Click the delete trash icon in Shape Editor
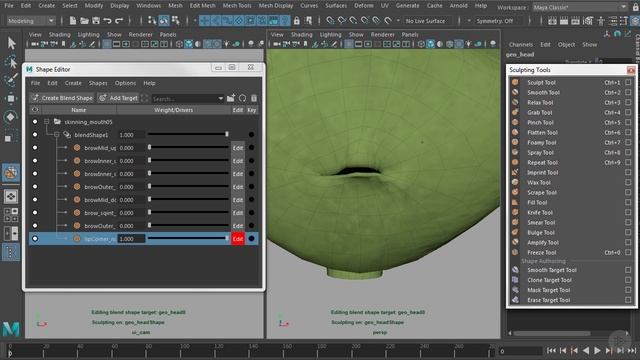The image size is (640, 360). (x=254, y=98)
